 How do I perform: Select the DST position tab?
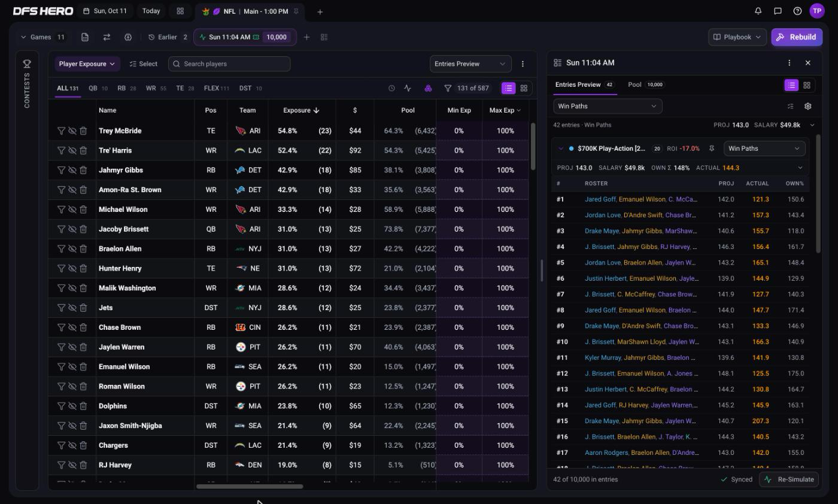(250, 88)
